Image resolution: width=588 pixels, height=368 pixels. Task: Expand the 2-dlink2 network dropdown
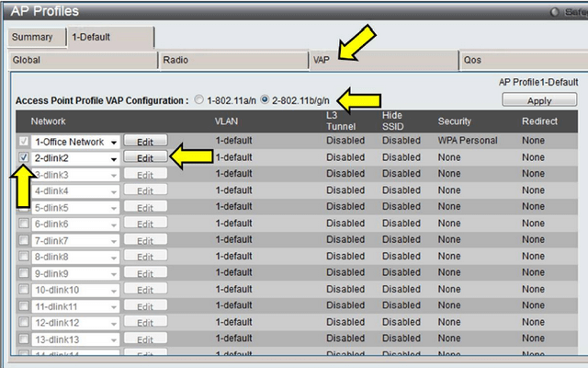coord(113,158)
